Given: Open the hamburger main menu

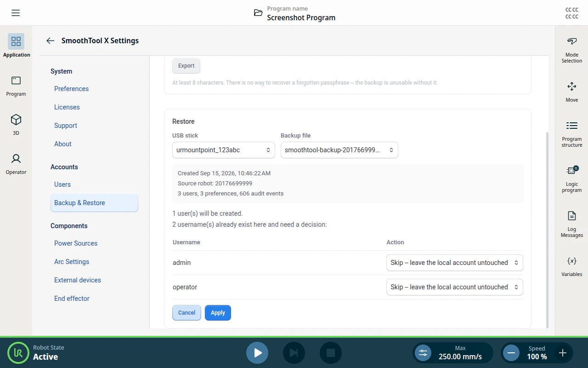Looking at the screenshot, I should point(16,13).
